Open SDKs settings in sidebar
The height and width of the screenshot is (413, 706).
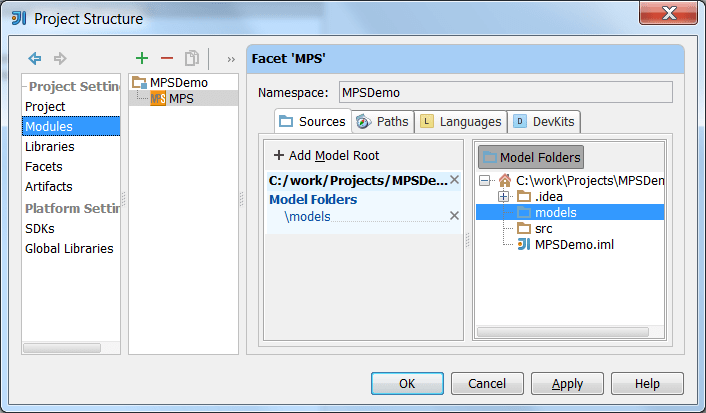pos(40,228)
